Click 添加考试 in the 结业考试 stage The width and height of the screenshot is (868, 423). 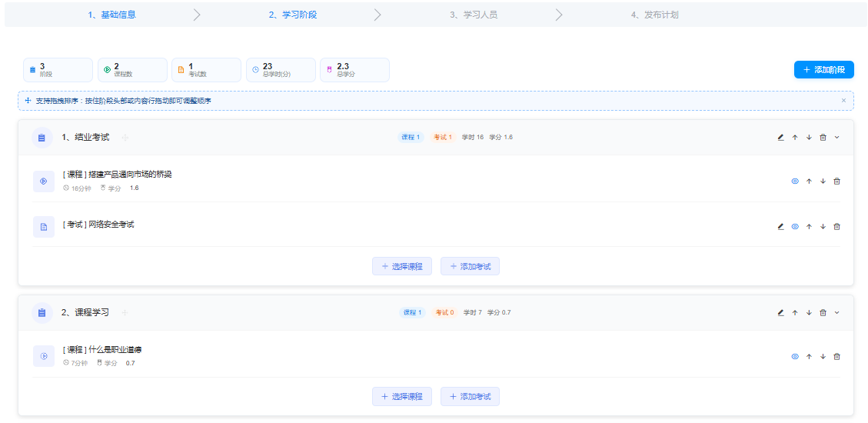click(470, 266)
